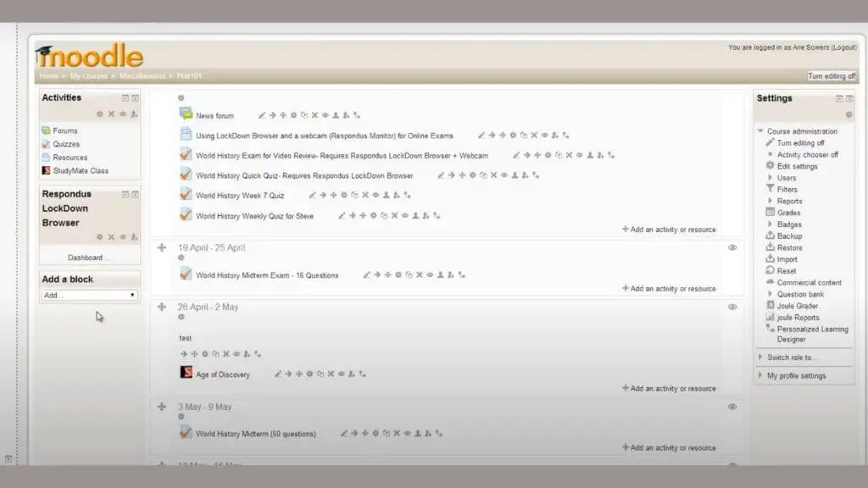Image resolution: width=868 pixels, height=488 pixels.
Task: Edit title of Using LockDown Browser and a webcam page
Action: point(481,135)
